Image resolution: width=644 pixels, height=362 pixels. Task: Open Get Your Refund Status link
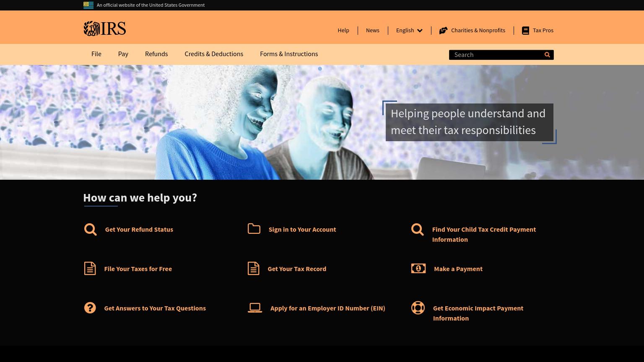[139, 230]
